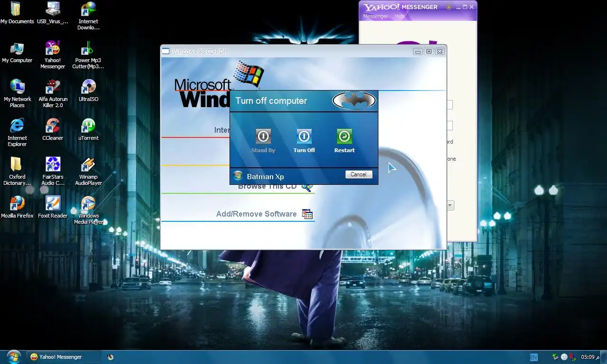Open the EN language bar indicator
This screenshot has height=364, width=607.
[x=533, y=357]
